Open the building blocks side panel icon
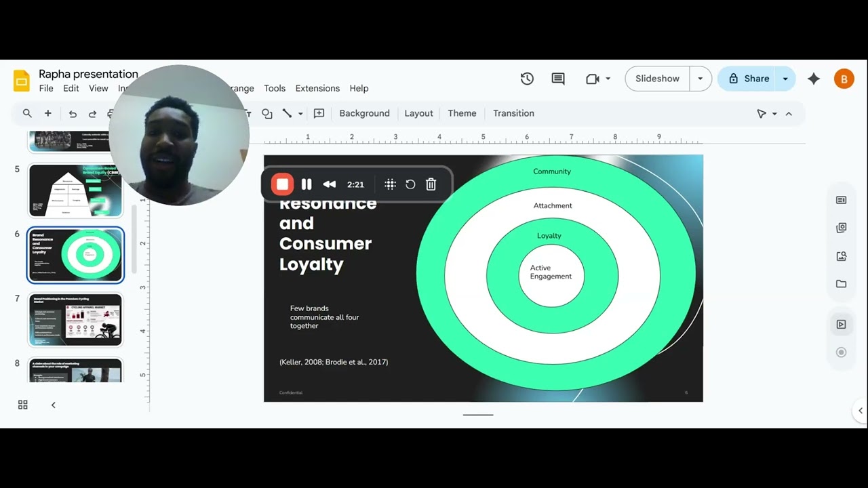 pos(842,228)
